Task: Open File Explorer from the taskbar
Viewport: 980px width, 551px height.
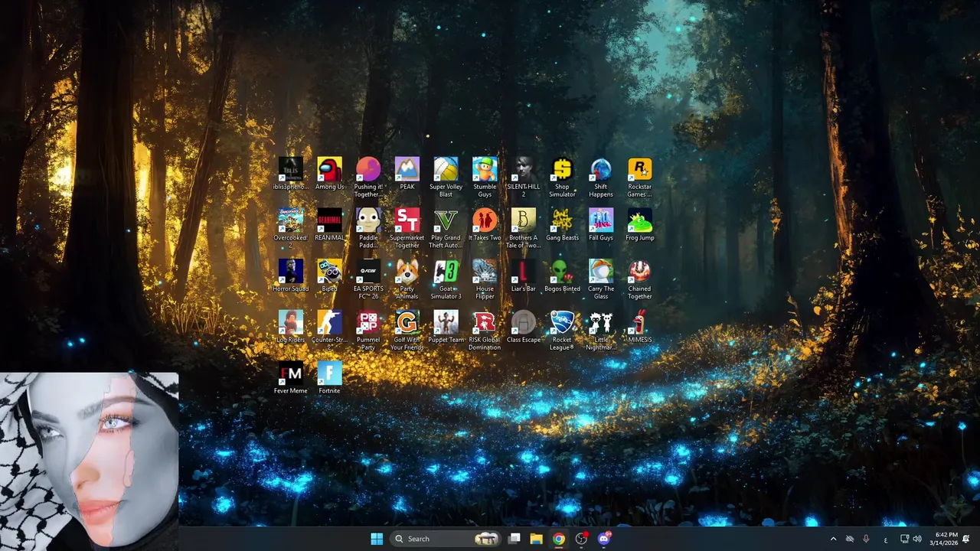Action: [537, 539]
